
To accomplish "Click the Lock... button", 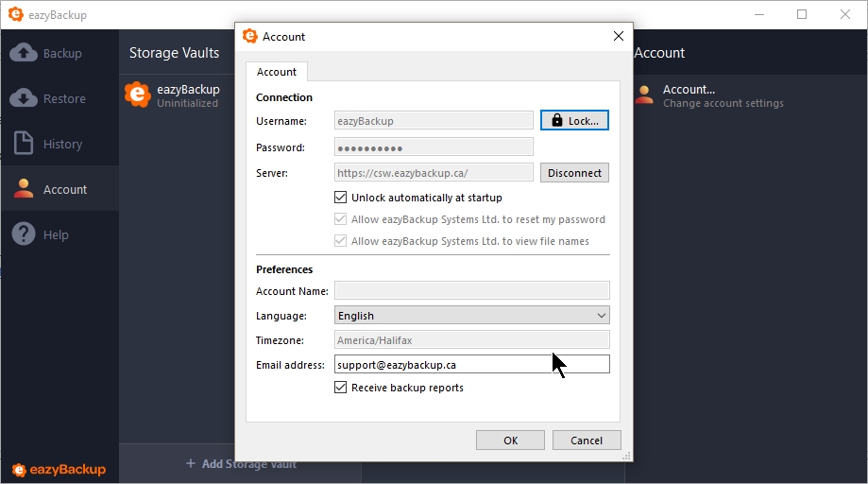I will pos(574,120).
